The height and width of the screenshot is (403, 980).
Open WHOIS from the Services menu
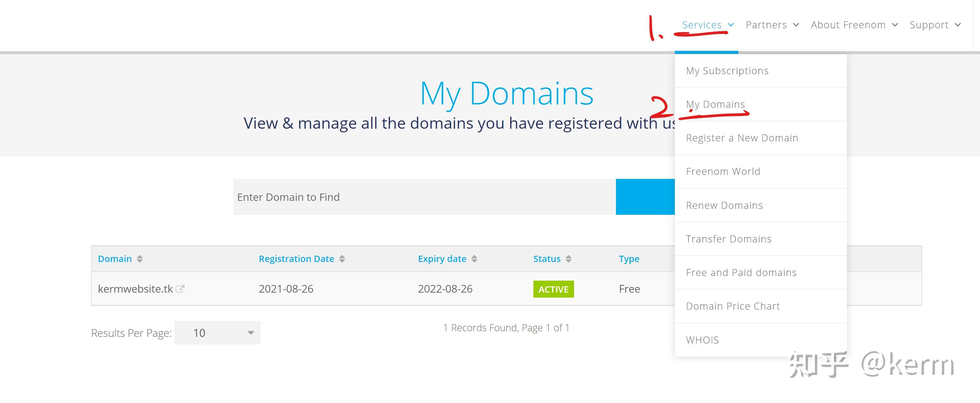(702, 340)
